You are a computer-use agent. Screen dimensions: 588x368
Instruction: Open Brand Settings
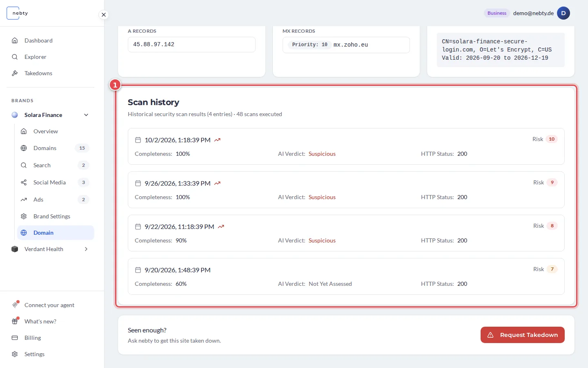tap(56, 216)
